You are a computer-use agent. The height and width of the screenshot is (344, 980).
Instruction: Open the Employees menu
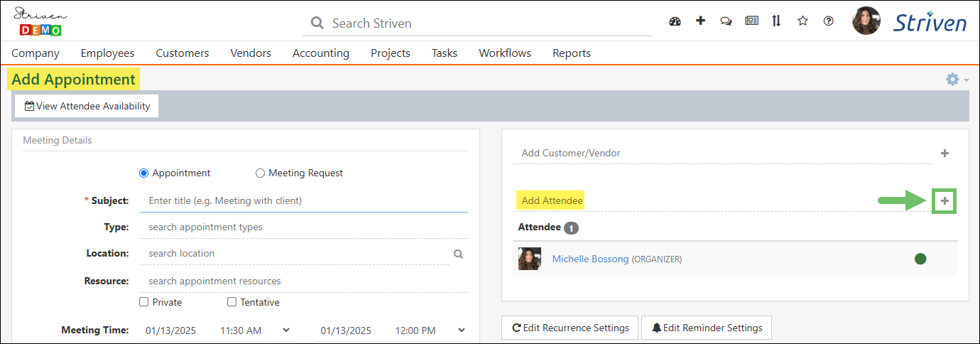coord(108,53)
